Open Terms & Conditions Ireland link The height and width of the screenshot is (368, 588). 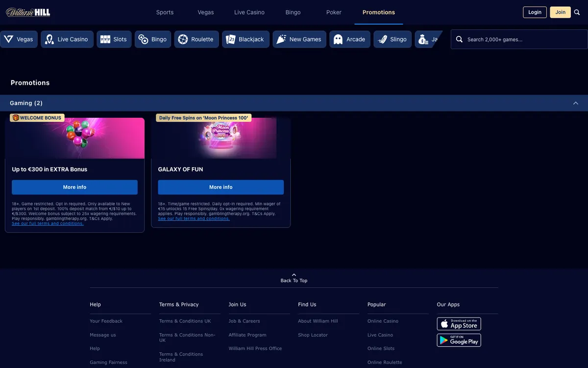tap(181, 357)
